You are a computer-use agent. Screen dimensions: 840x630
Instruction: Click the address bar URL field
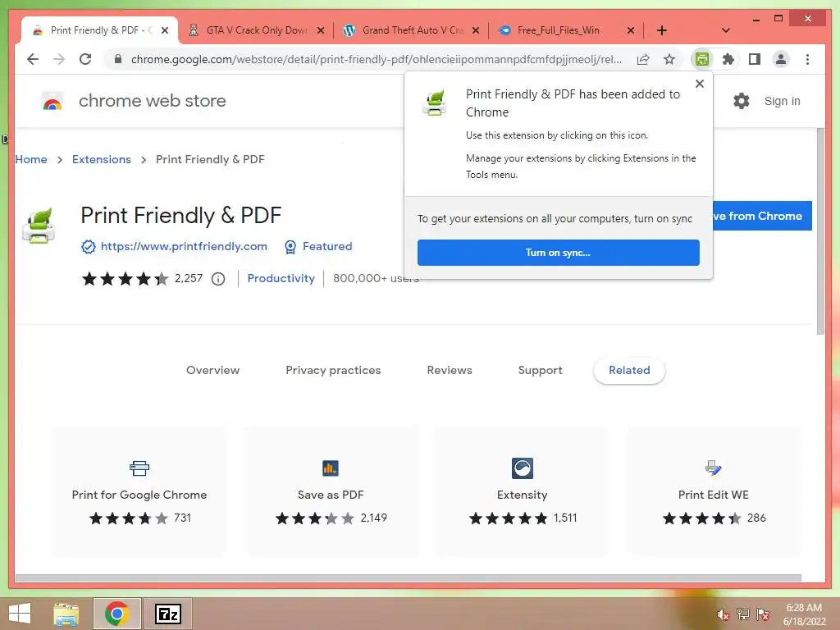[x=376, y=59]
